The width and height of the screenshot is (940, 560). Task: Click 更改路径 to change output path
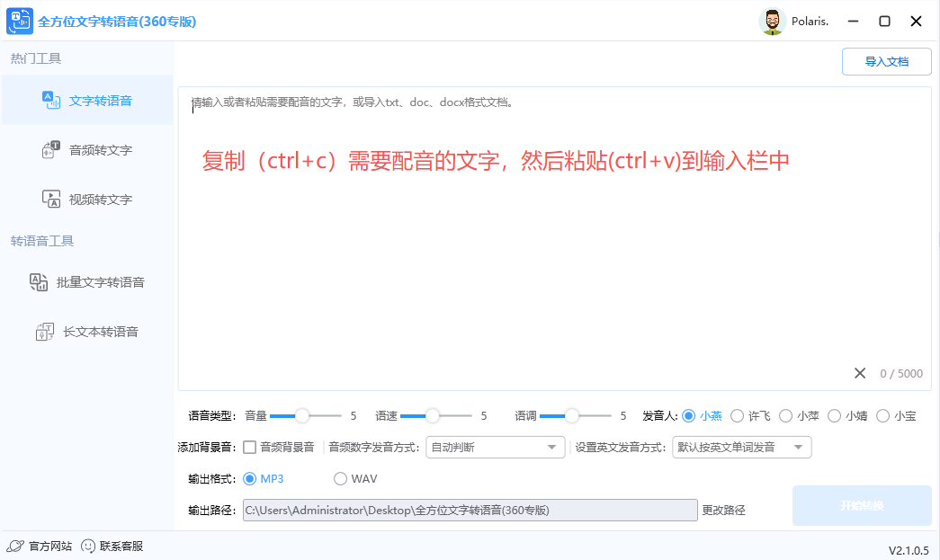click(721, 510)
